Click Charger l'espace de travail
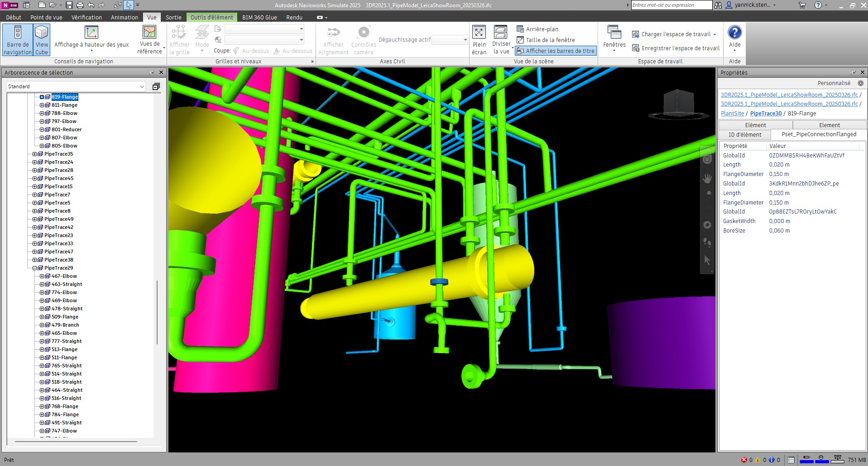The width and height of the screenshot is (868, 466). [x=675, y=34]
